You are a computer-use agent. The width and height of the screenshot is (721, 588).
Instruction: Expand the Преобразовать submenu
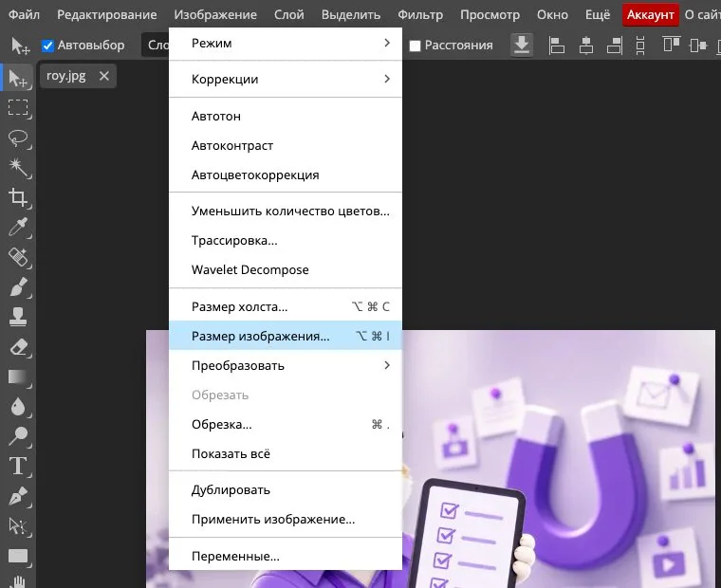pos(286,365)
